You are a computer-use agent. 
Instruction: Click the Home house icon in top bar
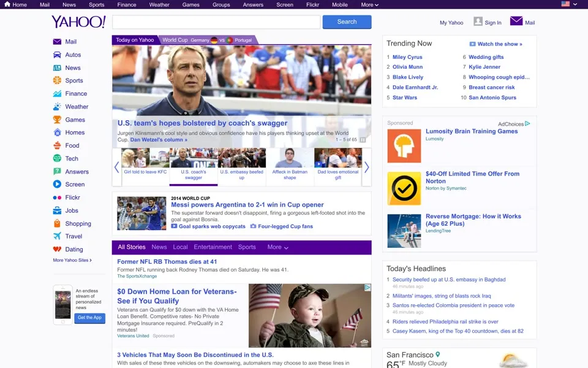(7, 4)
